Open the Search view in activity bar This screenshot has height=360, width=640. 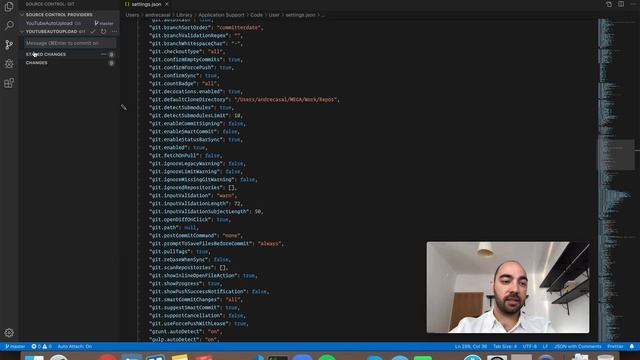9,25
